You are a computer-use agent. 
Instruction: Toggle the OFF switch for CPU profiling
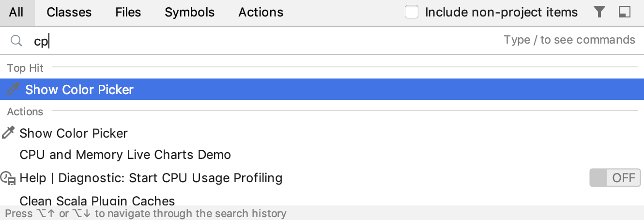[x=615, y=178]
